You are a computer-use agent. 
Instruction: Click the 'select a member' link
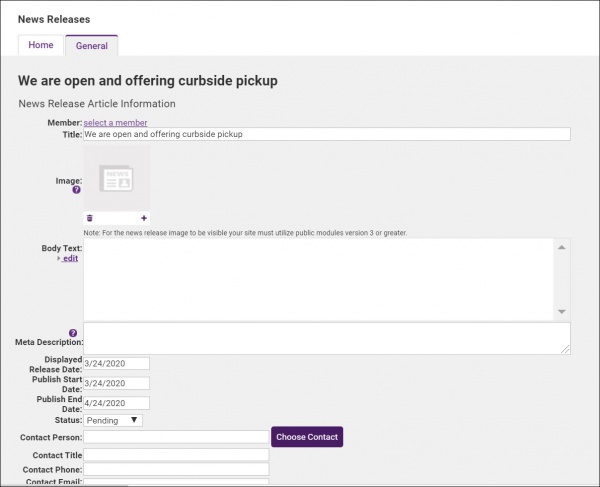(x=115, y=123)
